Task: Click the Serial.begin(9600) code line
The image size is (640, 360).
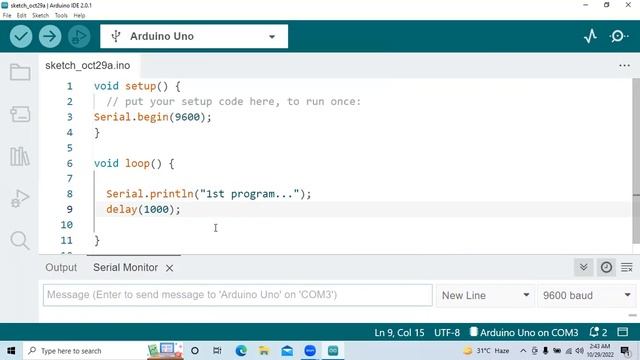Action: pyautogui.click(x=153, y=117)
